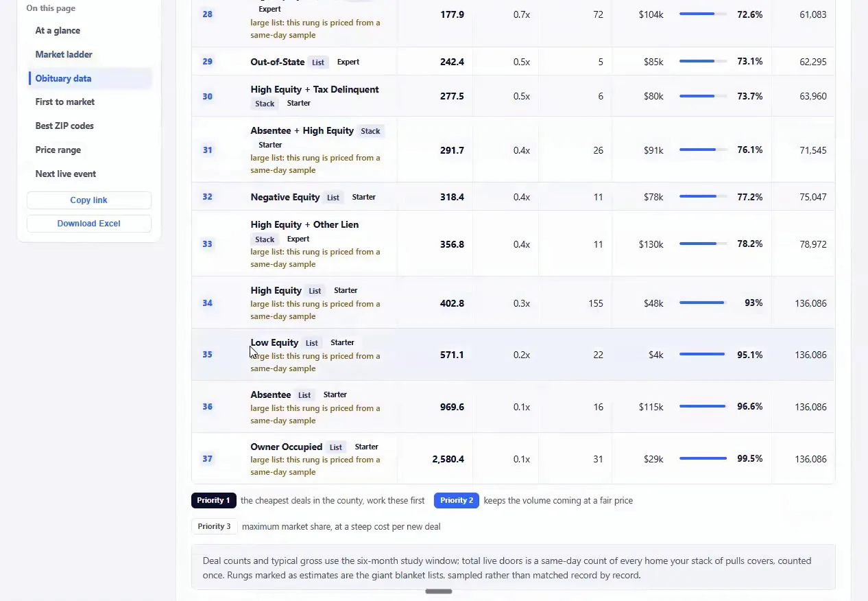Select Absentee + High Equity row title
This screenshot has width=868, height=601.
point(302,131)
